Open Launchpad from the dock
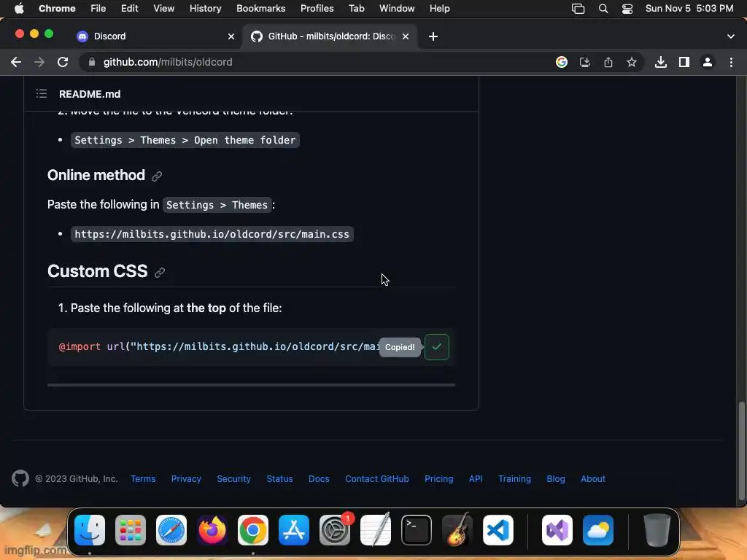The height and width of the screenshot is (560, 747). point(131,530)
